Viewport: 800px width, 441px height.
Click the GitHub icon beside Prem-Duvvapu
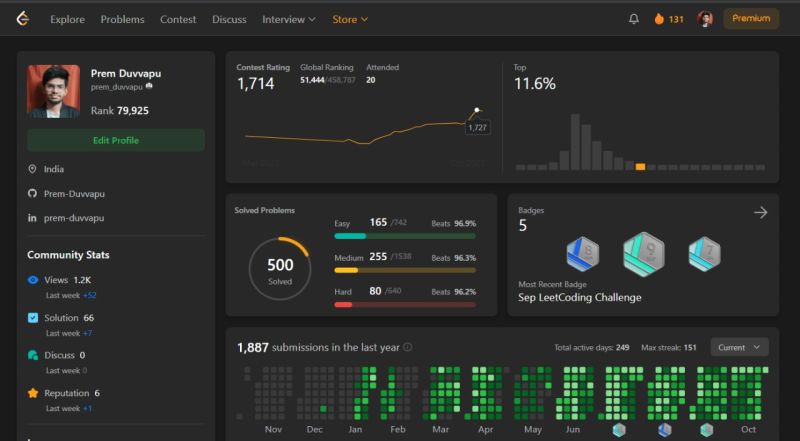(x=32, y=193)
